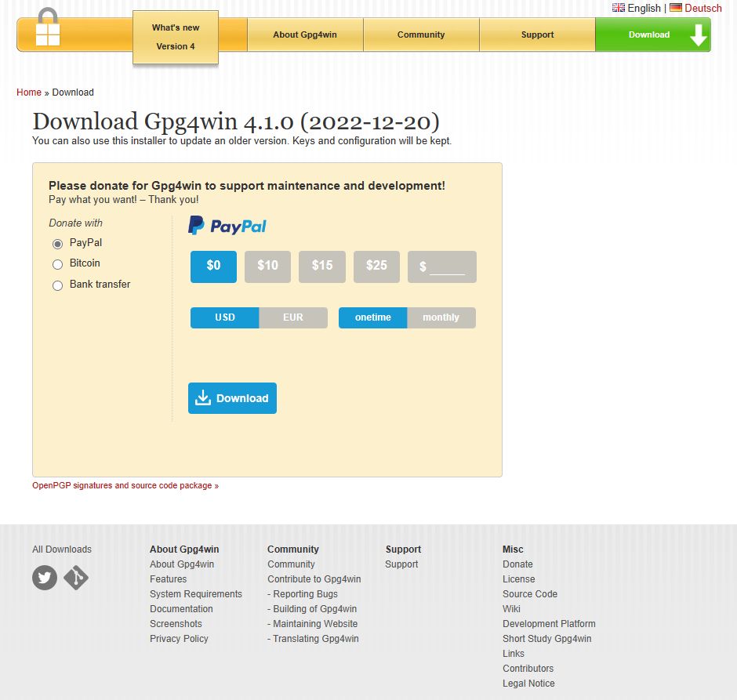The image size is (737, 700).
Task: Switch currency to EUR
Action: pos(292,317)
